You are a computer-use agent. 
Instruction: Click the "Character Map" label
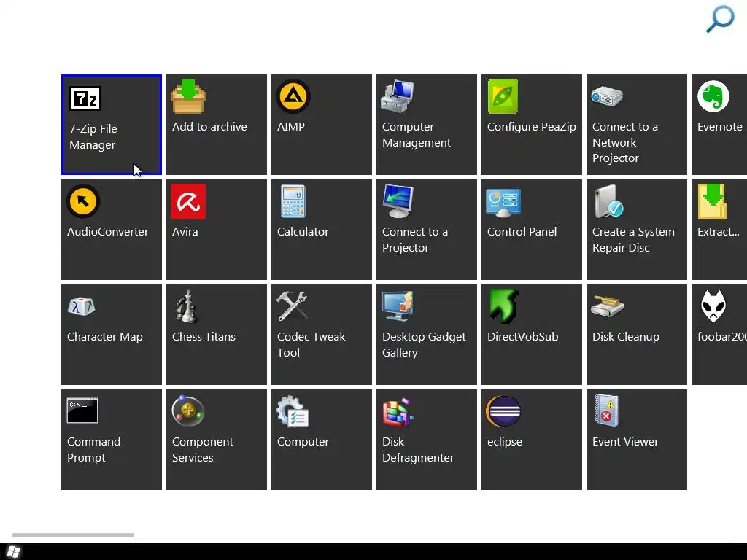(x=105, y=337)
